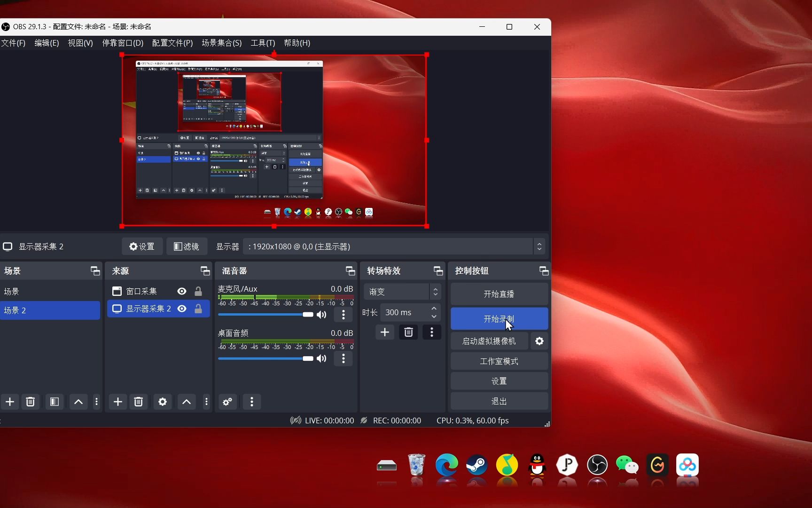
Task: Undock the 混音器 panel
Action: [351, 271]
